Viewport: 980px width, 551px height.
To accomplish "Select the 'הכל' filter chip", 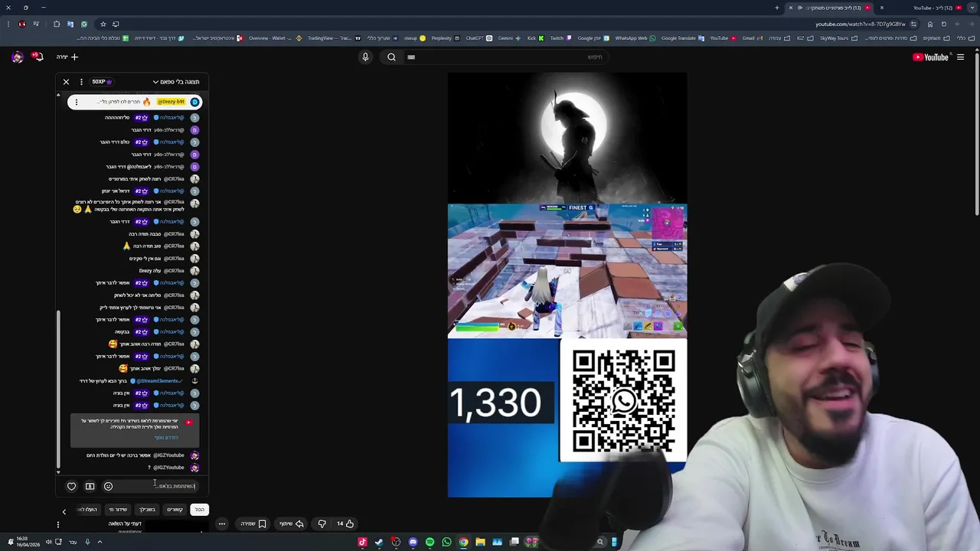I will point(200,509).
